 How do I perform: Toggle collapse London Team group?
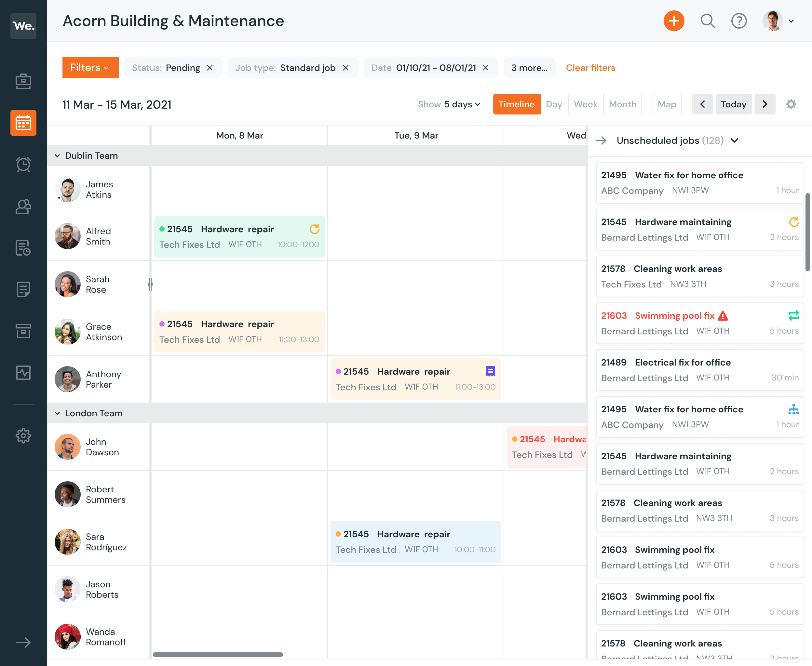pyautogui.click(x=57, y=413)
